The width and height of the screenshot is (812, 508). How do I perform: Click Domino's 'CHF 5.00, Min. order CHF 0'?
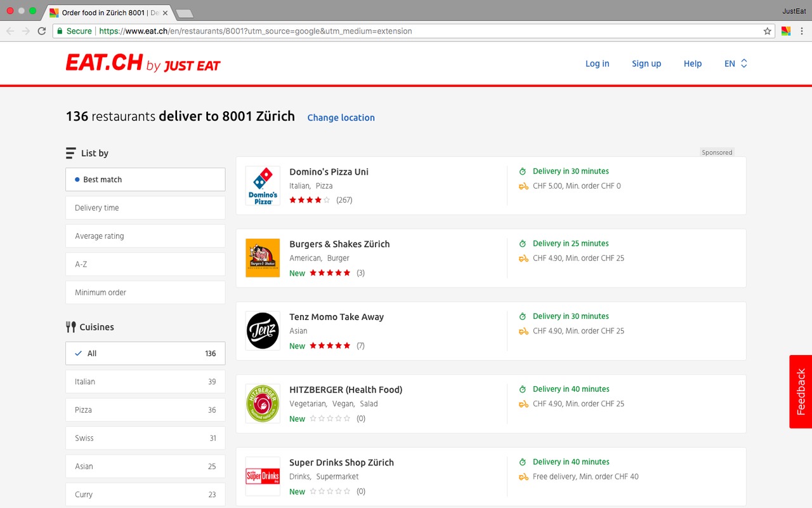pos(577,186)
